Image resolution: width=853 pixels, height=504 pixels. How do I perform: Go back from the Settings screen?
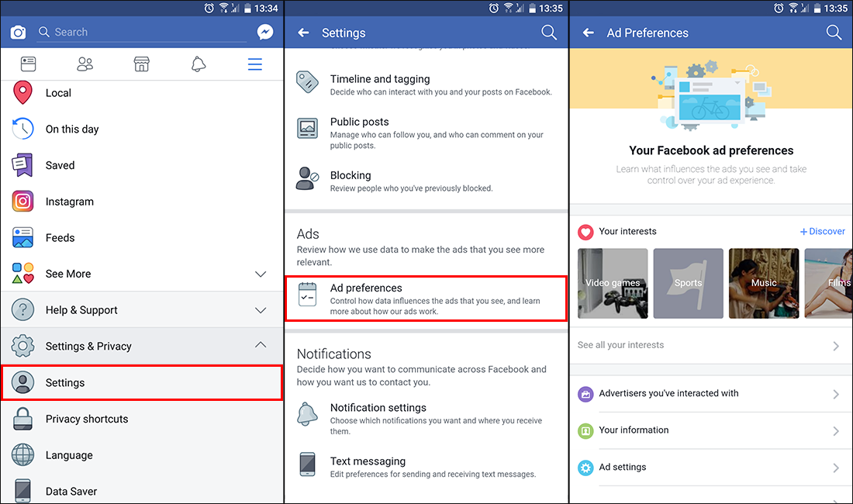[303, 33]
